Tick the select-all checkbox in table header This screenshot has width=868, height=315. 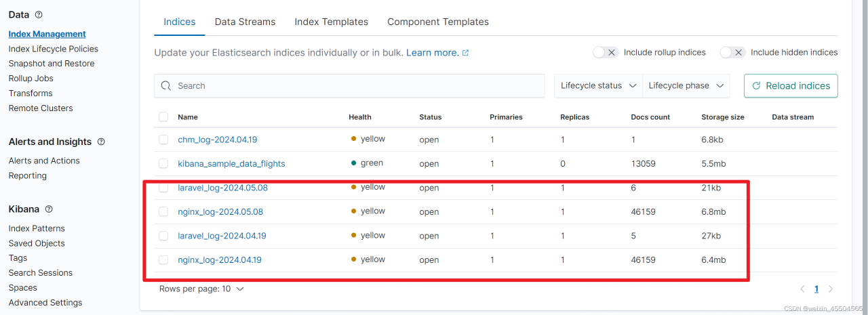tap(163, 117)
